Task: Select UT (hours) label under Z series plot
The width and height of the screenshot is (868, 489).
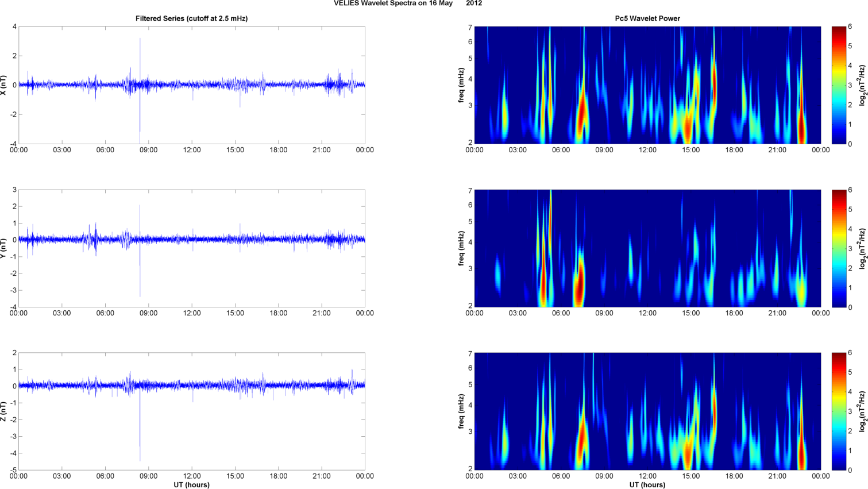Action: 192,485
